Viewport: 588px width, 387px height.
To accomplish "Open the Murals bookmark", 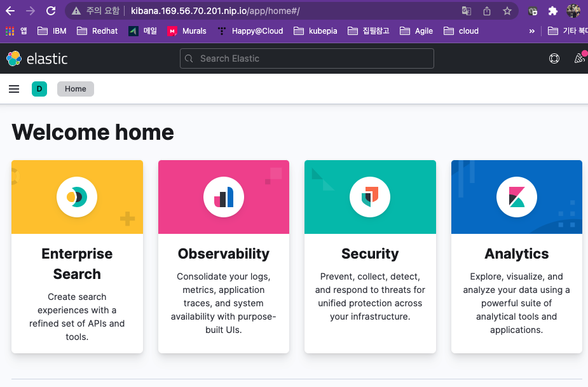I will pyautogui.click(x=187, y=31).
